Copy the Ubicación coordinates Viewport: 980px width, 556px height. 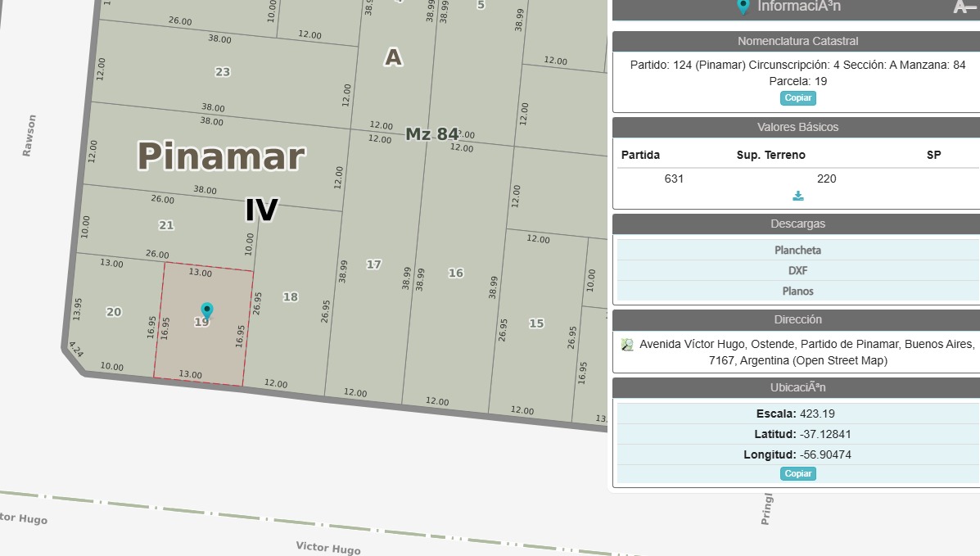798,473
